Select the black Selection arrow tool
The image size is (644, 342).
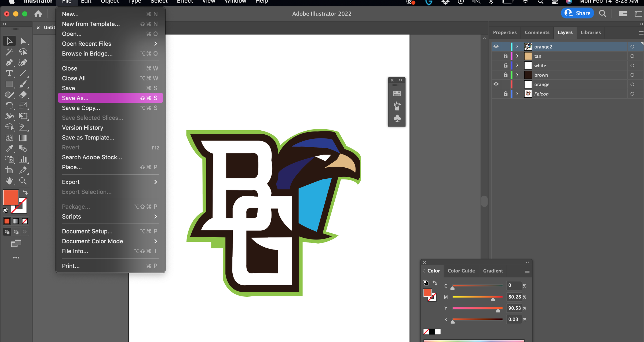(x=9, y=41)
